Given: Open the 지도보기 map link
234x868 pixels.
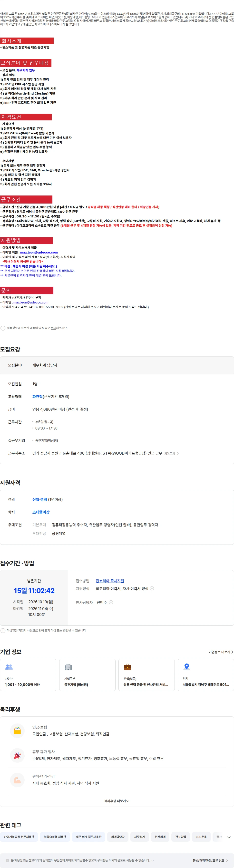Looking at the screenshot, I should coord(170,453).
